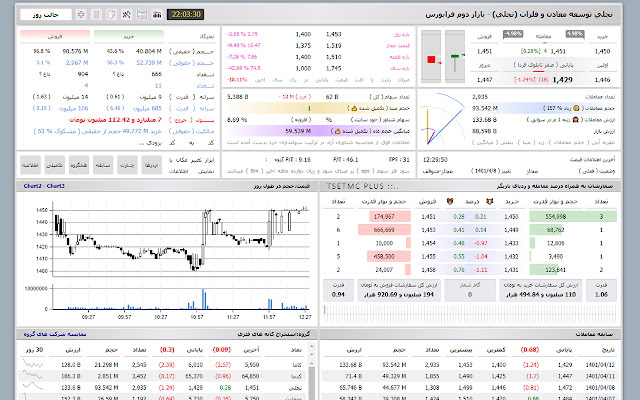The width and height of the screenshot is (640, 400).
Task: Open the چارت chart button
Action: 127,165
